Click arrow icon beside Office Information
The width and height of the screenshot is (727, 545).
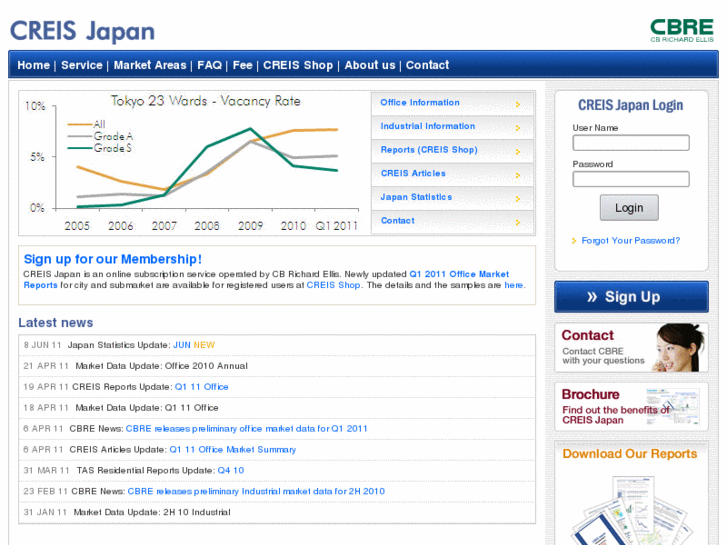(518, 104)
